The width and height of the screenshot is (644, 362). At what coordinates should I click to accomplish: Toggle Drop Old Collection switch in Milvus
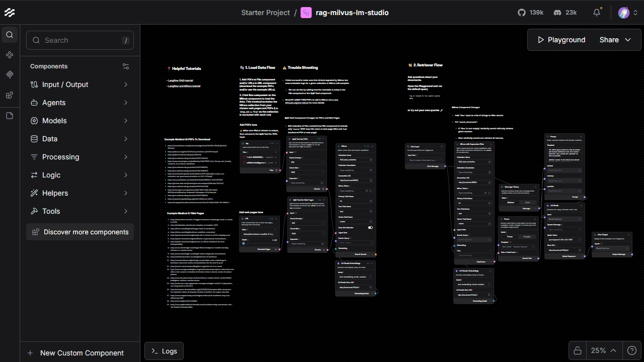pyautogui.click(x=370, y=227)
